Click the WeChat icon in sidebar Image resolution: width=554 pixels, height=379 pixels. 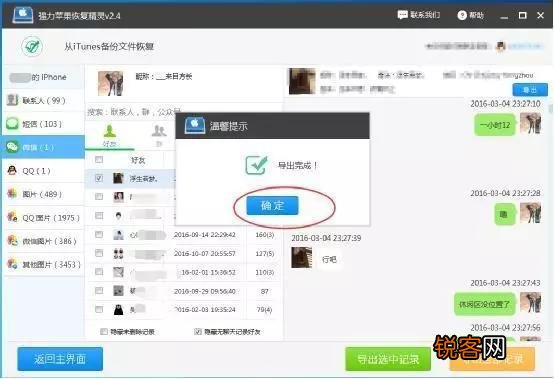click(12, 147)
